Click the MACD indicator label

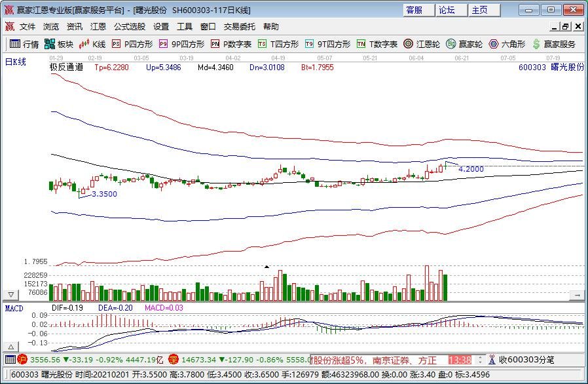(14, 308)
